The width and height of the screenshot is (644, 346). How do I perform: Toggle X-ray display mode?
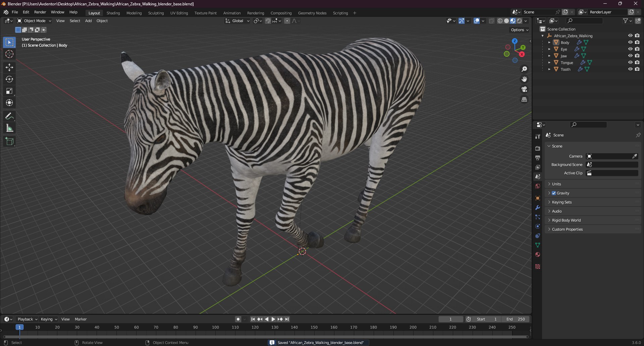point(491,21)
